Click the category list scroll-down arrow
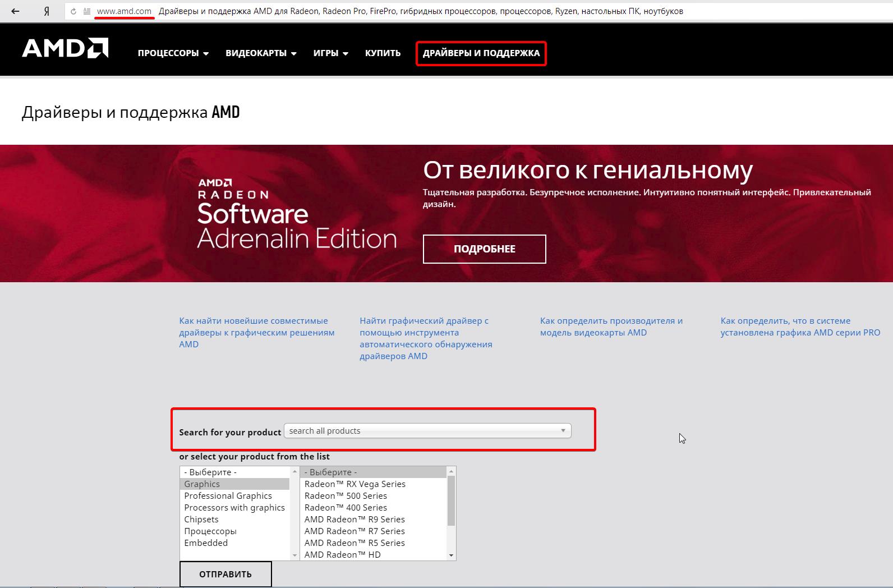Viewport: 893px width, 588px height. (x=295, y=555)
